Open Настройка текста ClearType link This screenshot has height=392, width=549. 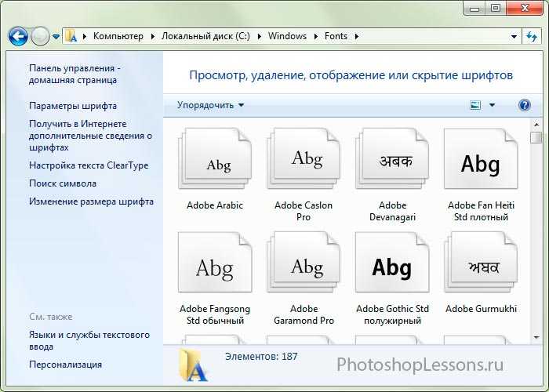click(89, 165)
